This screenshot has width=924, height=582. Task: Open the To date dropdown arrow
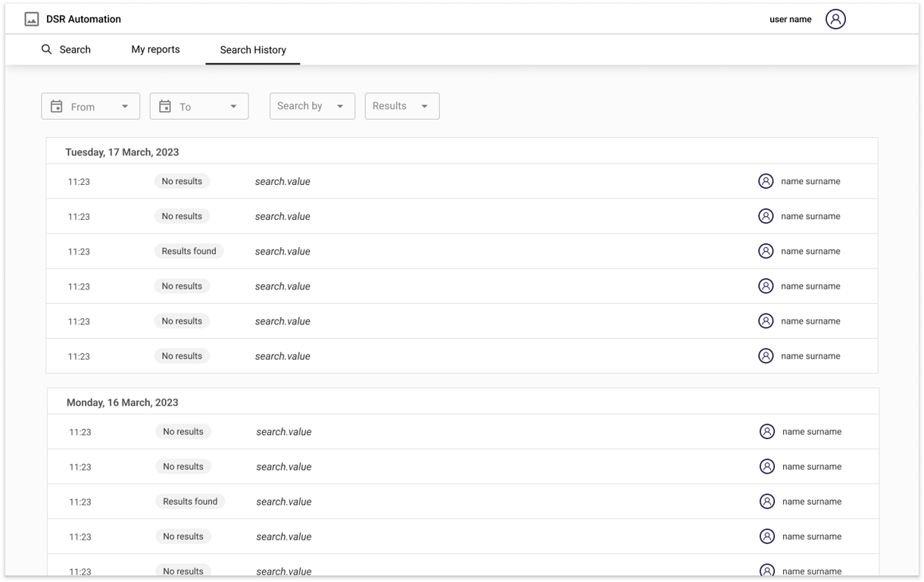pyautogui.click(x=233, y=107)
